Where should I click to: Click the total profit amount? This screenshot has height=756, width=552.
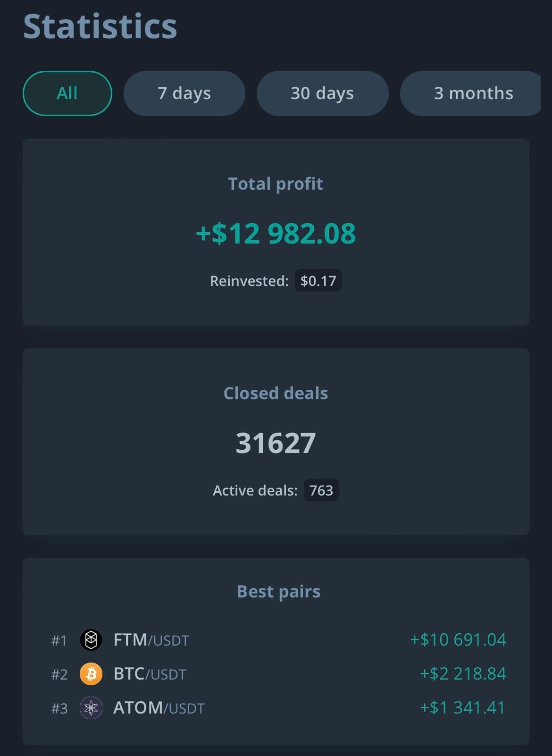pos(276,233)
